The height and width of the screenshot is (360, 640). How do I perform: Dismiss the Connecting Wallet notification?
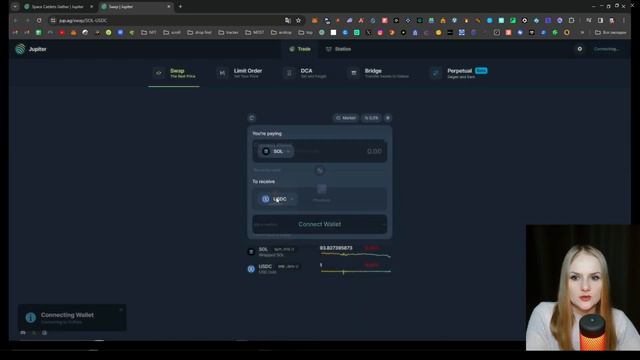pos(121,310)
